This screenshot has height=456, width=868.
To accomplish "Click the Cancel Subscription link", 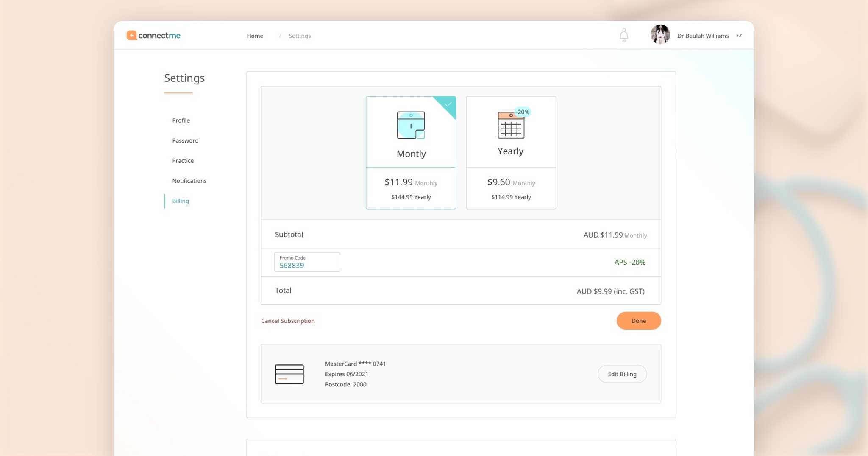I will coord(288,321).
